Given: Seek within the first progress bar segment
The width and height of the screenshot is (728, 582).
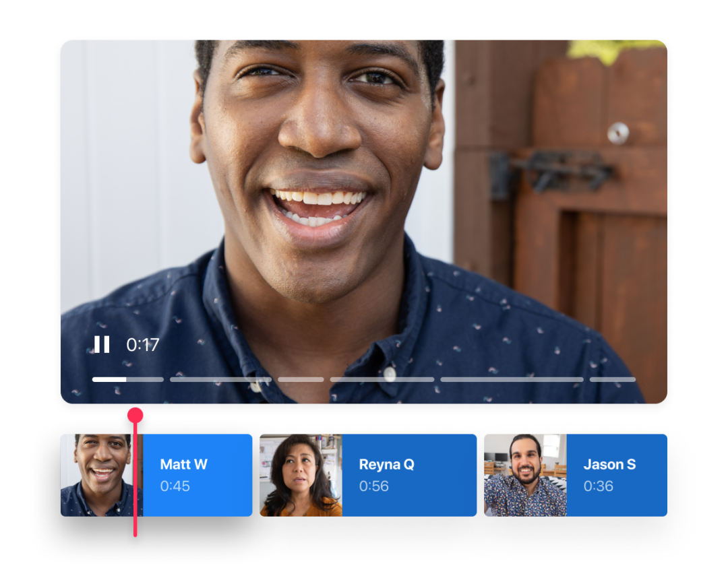Looking at the screenshot, I should [x=127, y=380].
